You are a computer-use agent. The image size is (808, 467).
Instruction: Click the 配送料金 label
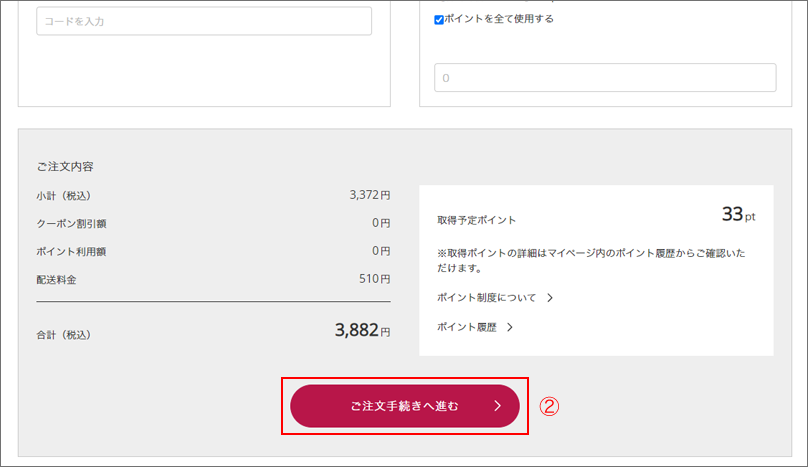pyautogui.click(x=57, y=279)
